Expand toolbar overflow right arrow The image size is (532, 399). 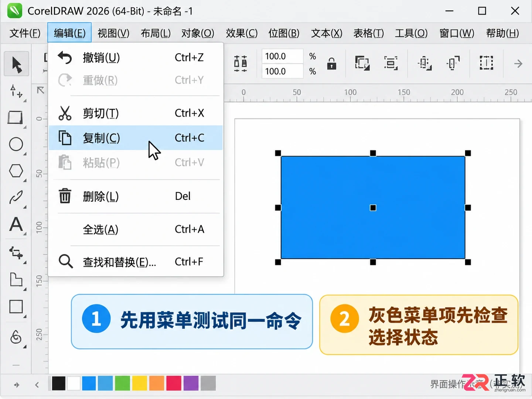coord(518,64)
